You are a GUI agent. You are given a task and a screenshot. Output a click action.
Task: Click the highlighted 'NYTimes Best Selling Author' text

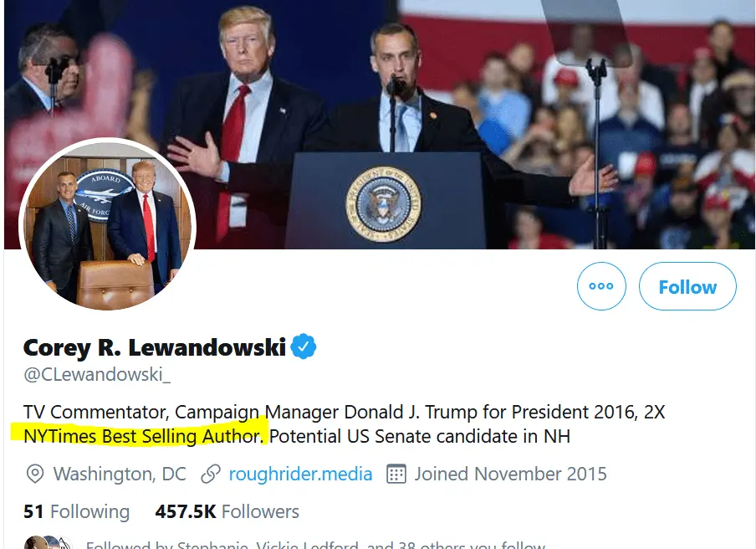click(x=143, y=436)
